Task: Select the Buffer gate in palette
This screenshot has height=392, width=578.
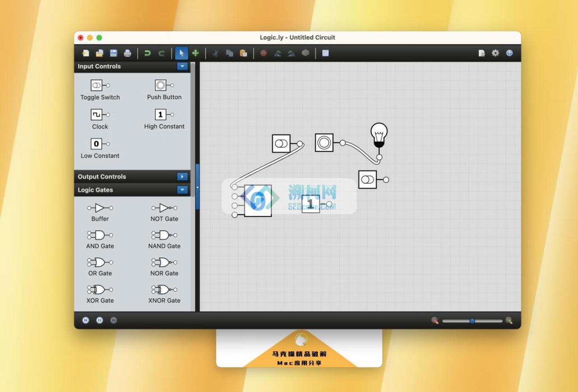Action: [x=100, y=212]
